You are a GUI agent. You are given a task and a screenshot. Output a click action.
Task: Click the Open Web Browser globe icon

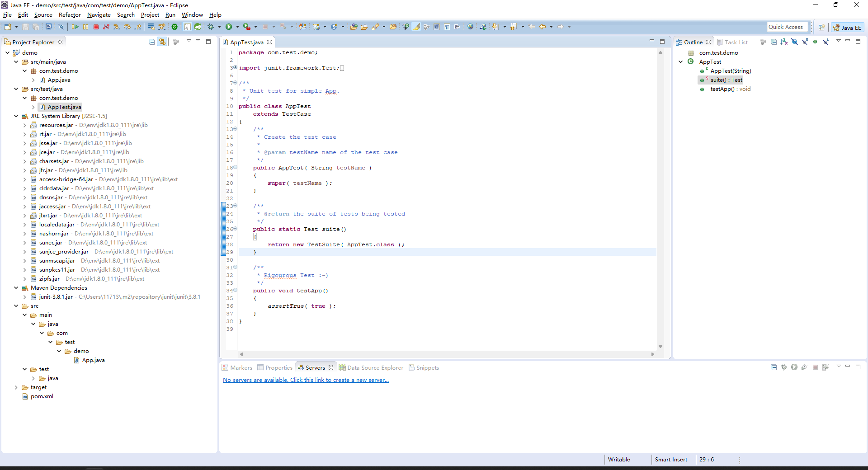tap(470, 27)
